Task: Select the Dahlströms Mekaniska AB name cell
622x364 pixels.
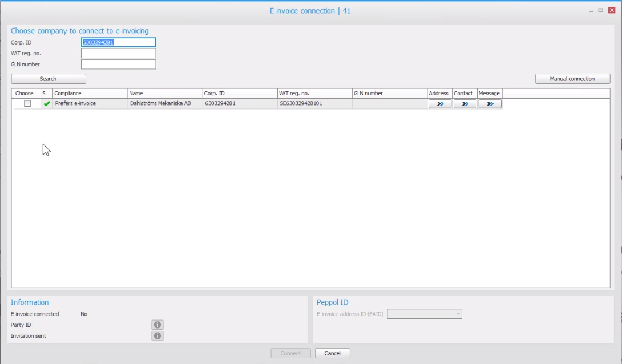Action: (x=160, y=104)
